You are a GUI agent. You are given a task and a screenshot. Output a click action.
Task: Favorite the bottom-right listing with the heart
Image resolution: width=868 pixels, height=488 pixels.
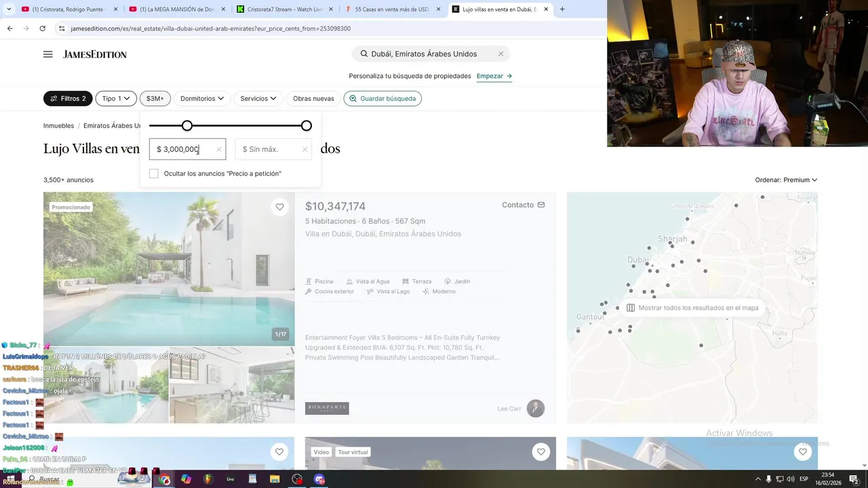tap(803, 451)
